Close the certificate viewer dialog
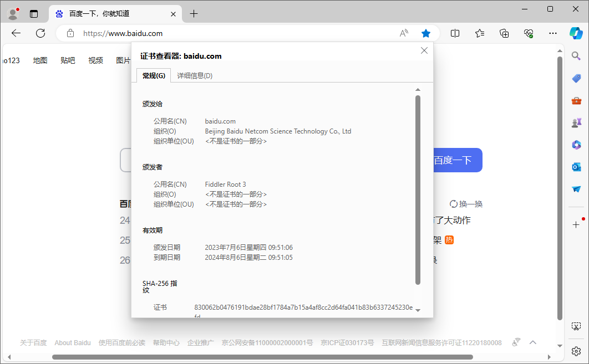 pyautogui.click(x=424, y=50)
